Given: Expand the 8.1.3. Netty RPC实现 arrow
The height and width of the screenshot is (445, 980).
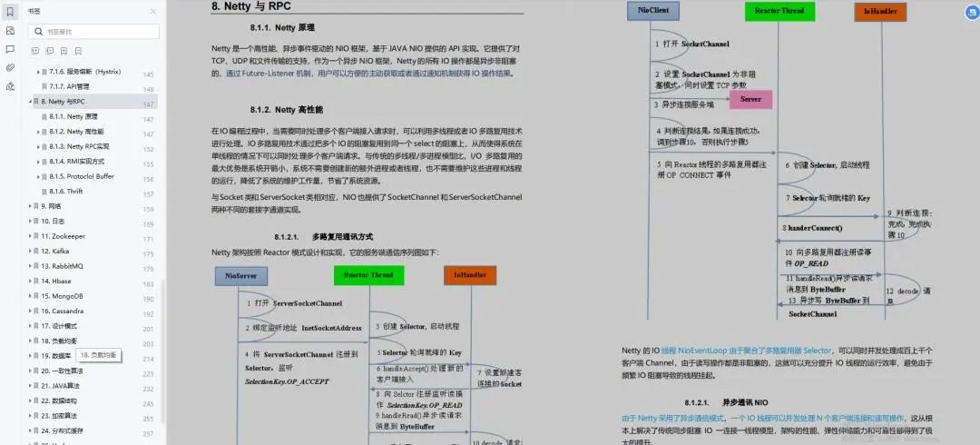Looking at the screenshot, I should 38,146.
